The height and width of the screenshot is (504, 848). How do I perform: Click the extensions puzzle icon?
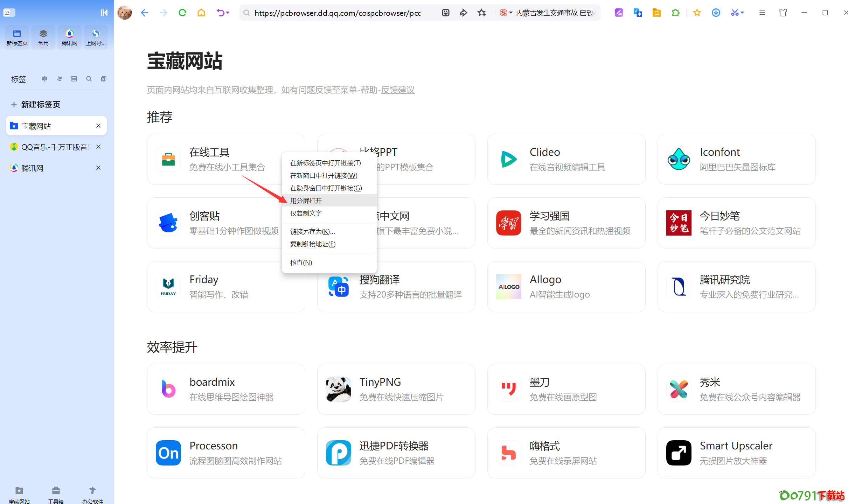[x=675, y=13]
